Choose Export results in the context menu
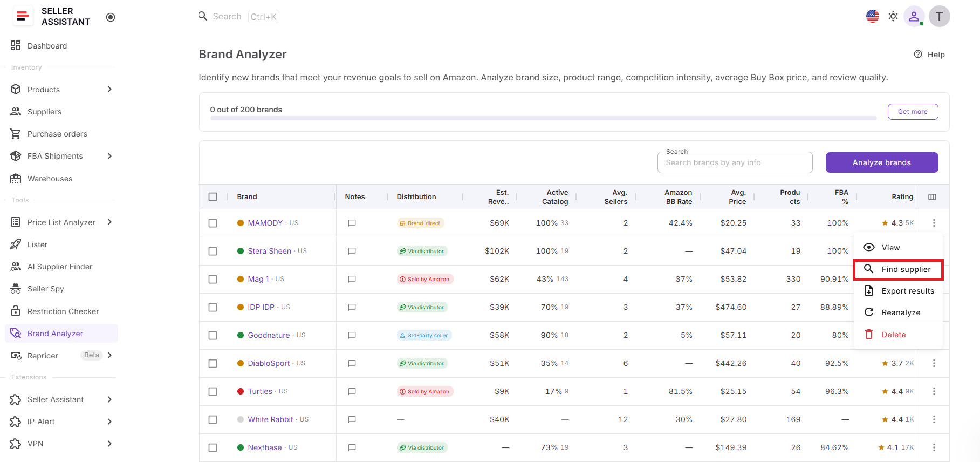Viewport: 980px width, 462px height. pos(898,291)
